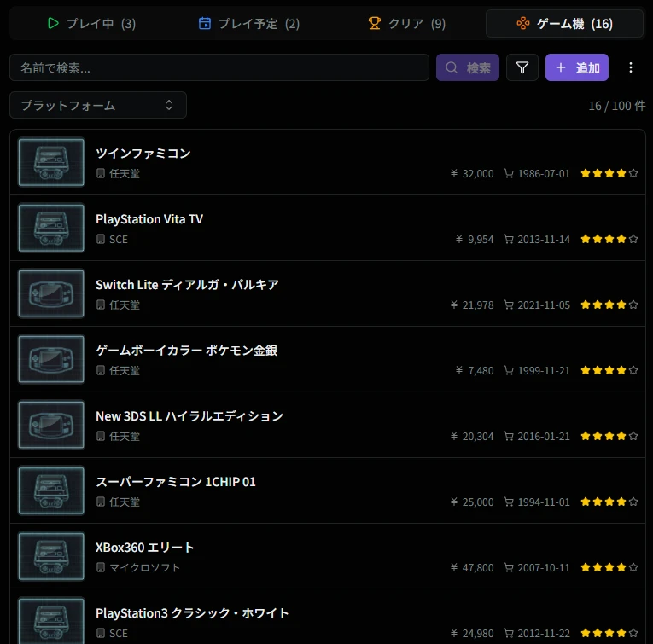Click the star rating on スーパーファミコン row
The height and width of the screenshot is (644, 653).
pyautogui.click(x=609, y=502)
